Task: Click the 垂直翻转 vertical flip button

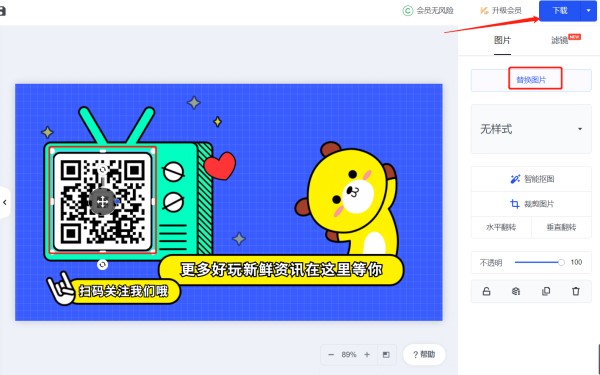Action: pos(561,227)
